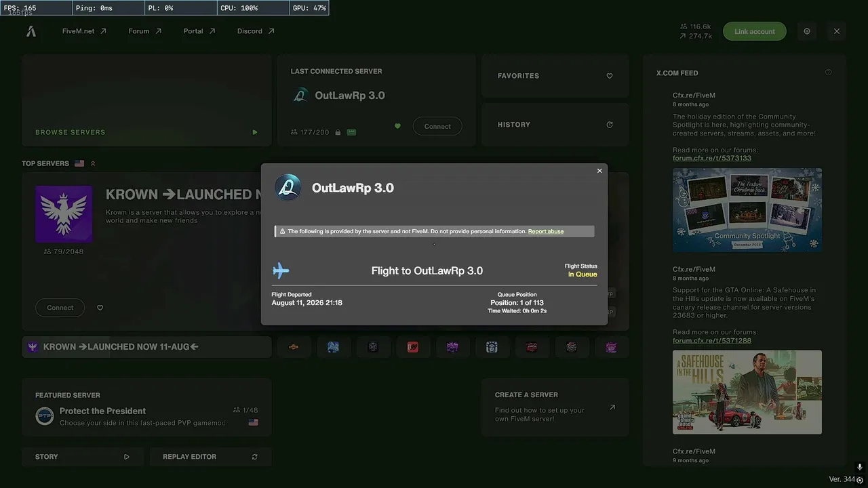Open the FiveM.net link

click(84, 31)
